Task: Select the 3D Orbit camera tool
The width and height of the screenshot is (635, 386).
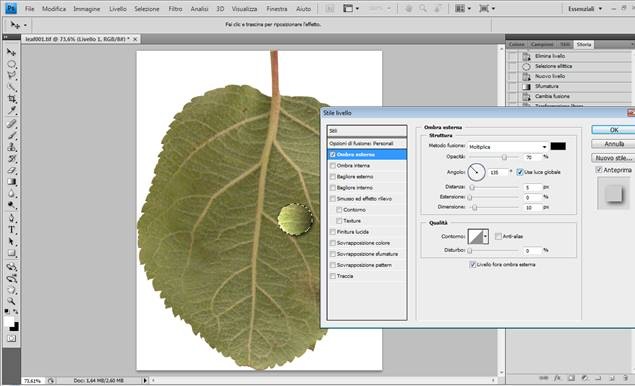Action: point(11,278)
